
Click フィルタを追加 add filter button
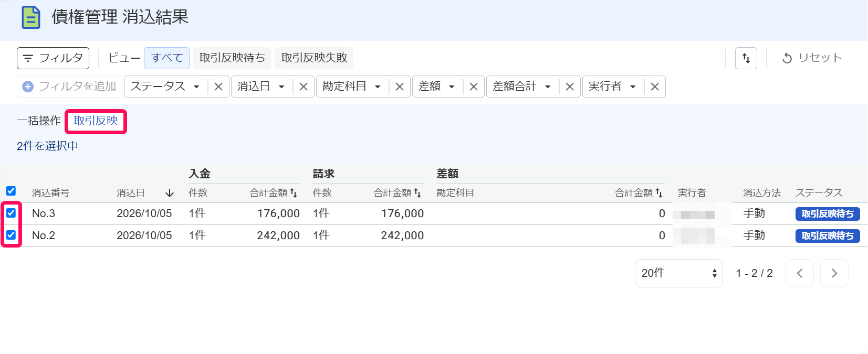click(70, 87)
